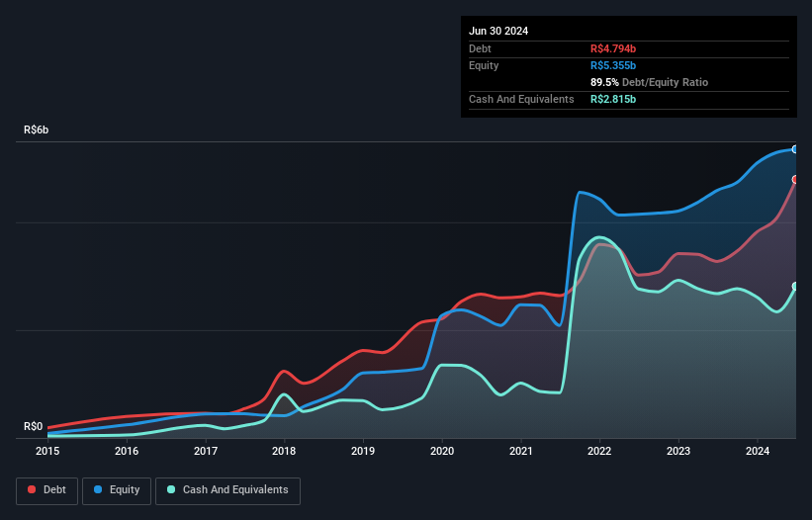Click the R$4.794b debt value
This screenshot has width=812, height=520.
[613, 48]
